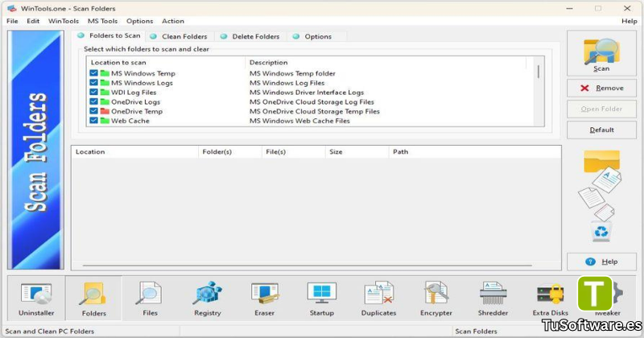The height and width of the screenshot is (338, 644).
Task: Open the Uninstaller tool
Action: [x=36, y=299]
